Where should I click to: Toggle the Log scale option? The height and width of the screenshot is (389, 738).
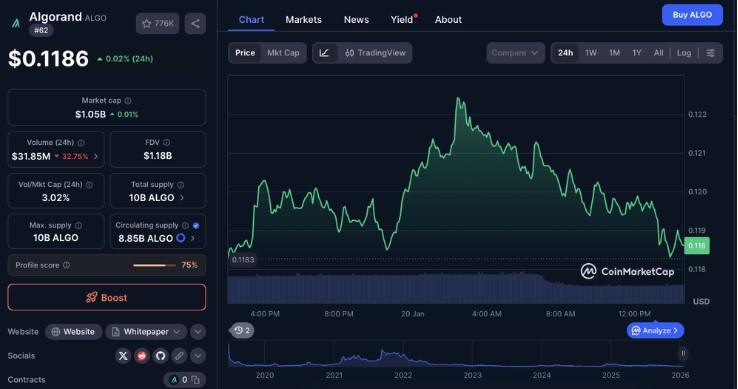point(684,53)
